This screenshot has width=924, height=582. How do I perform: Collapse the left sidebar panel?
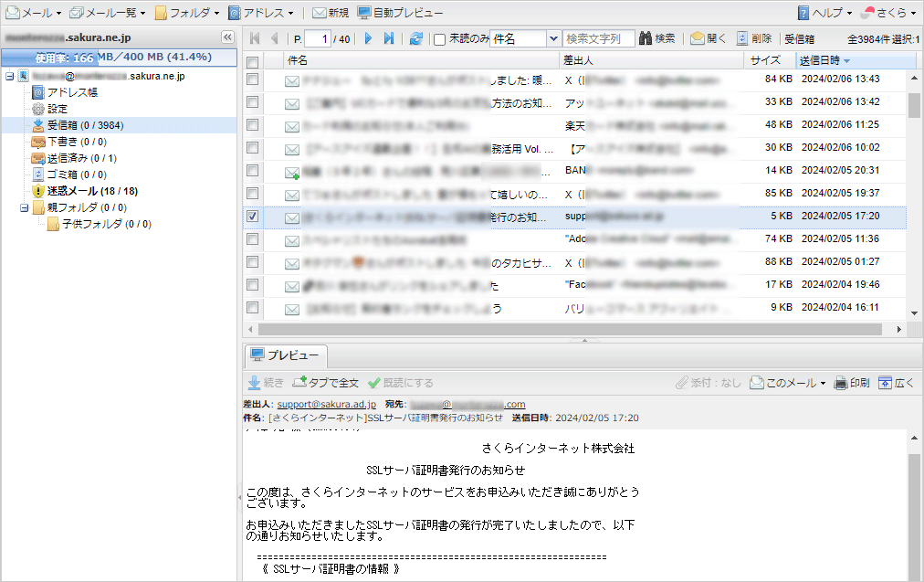tap(227, 37)
